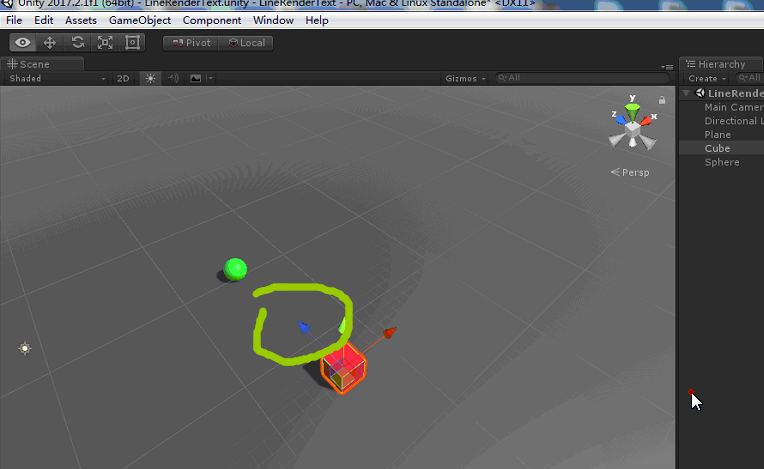The width and height of the screenshot is (764, 469).
Task: Open the Window menu
Action: click(273, 20)
